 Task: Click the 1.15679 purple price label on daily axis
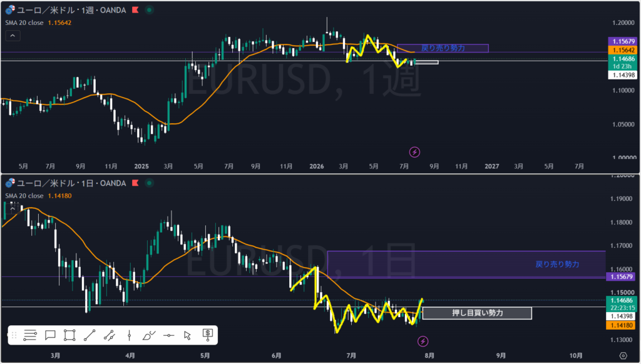click(622, 277)
